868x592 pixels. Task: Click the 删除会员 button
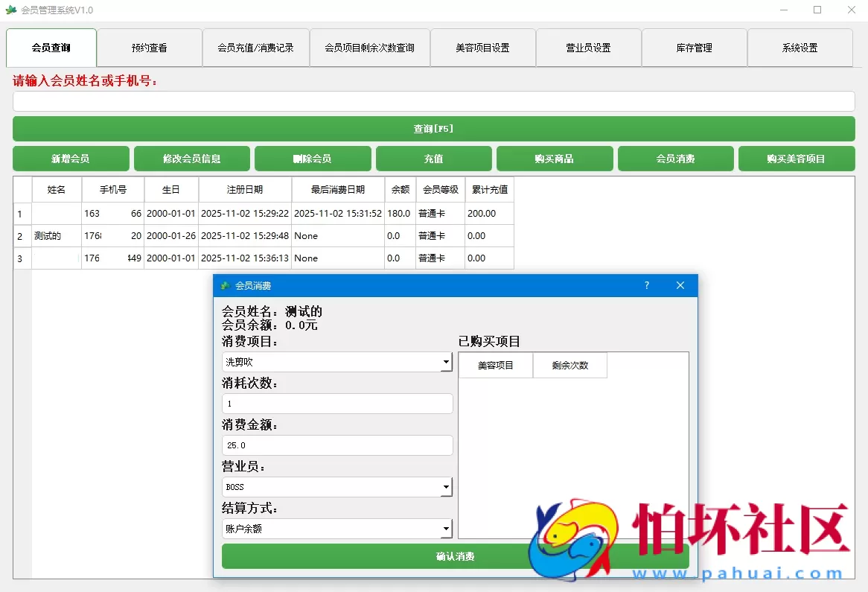pos(313,158)
